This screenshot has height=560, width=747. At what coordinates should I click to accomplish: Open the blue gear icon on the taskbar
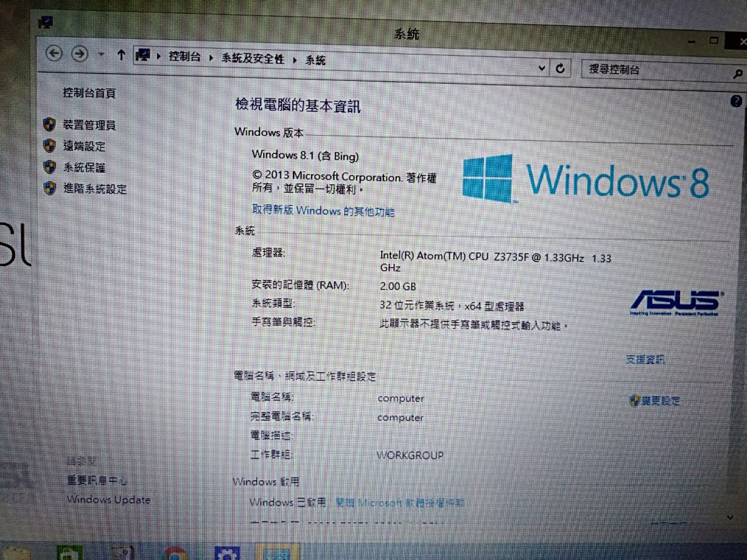coord(227,552)
